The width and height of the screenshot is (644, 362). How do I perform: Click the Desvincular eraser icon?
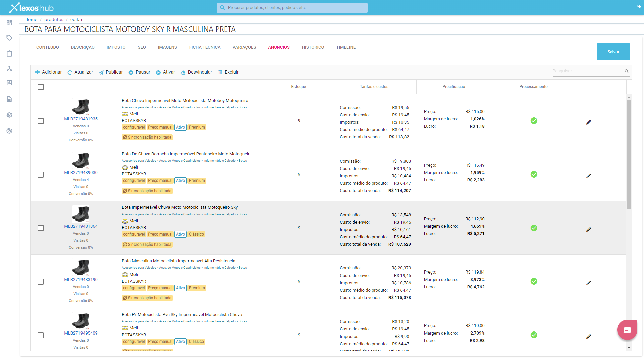tap(183, 72)
